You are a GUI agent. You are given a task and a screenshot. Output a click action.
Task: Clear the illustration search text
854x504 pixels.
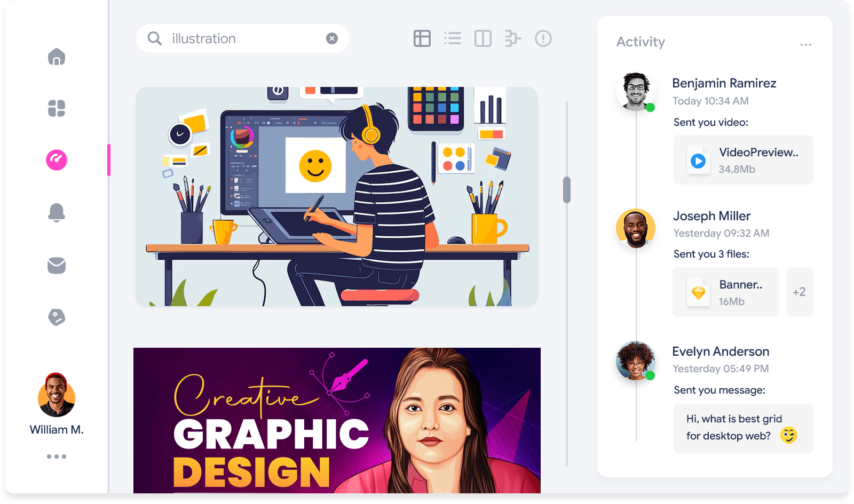point(332,38)
